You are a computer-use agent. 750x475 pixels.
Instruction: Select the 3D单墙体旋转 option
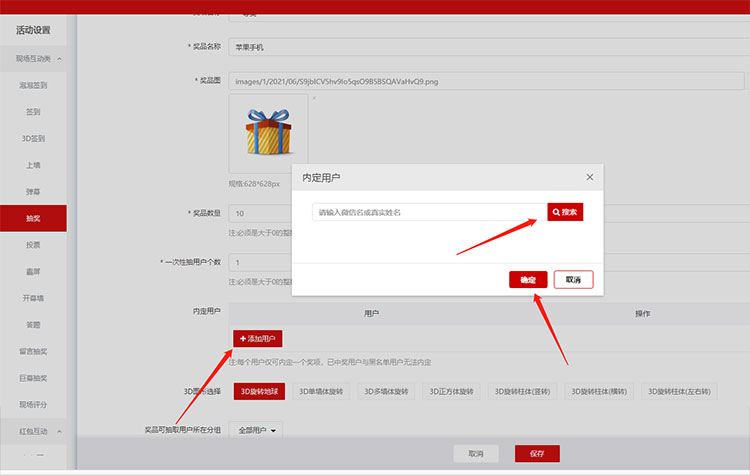pyautogui.click(x=321, y=391)
